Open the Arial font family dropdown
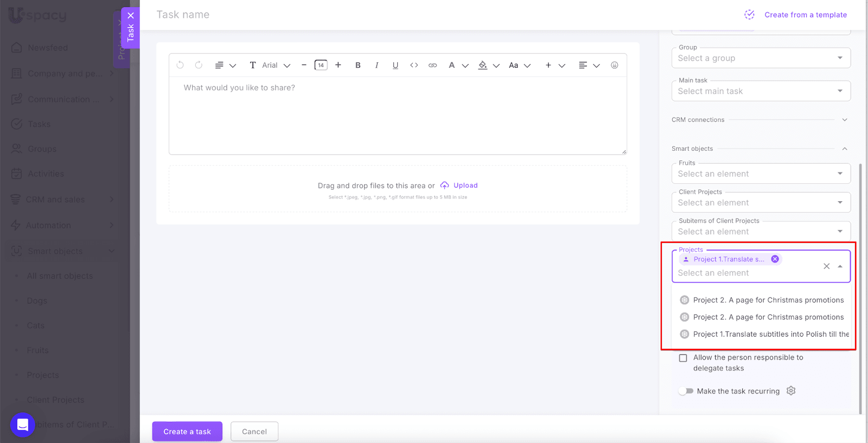868x443 pixels. click(270, 65)
